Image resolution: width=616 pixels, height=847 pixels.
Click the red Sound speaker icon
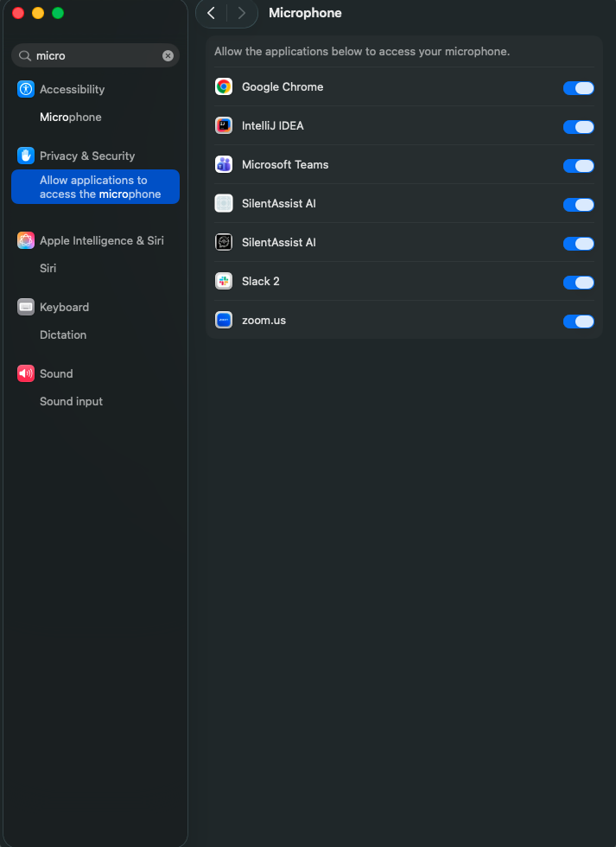(26, 373)
